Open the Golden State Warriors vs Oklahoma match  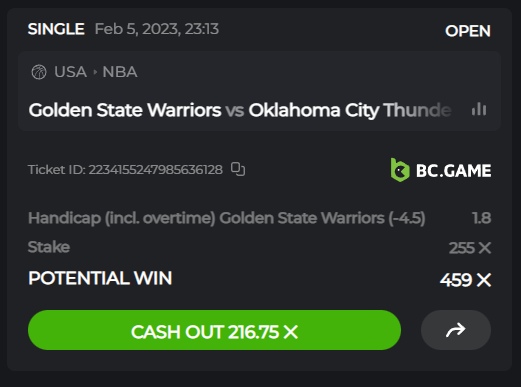click(240, 110)
